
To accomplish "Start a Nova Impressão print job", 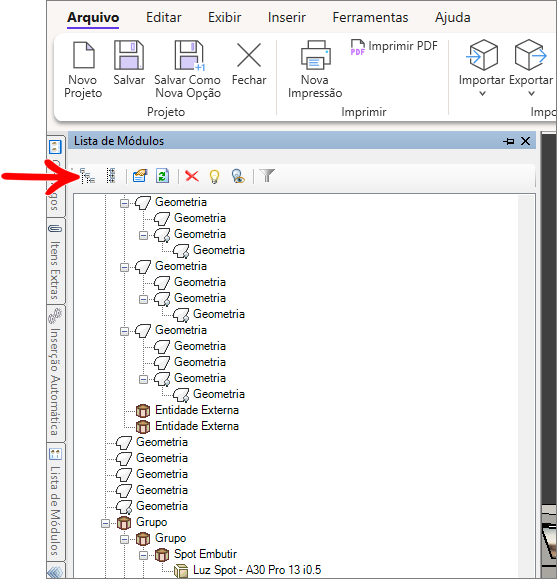I will pyautogui.click(x=315, y=70).
